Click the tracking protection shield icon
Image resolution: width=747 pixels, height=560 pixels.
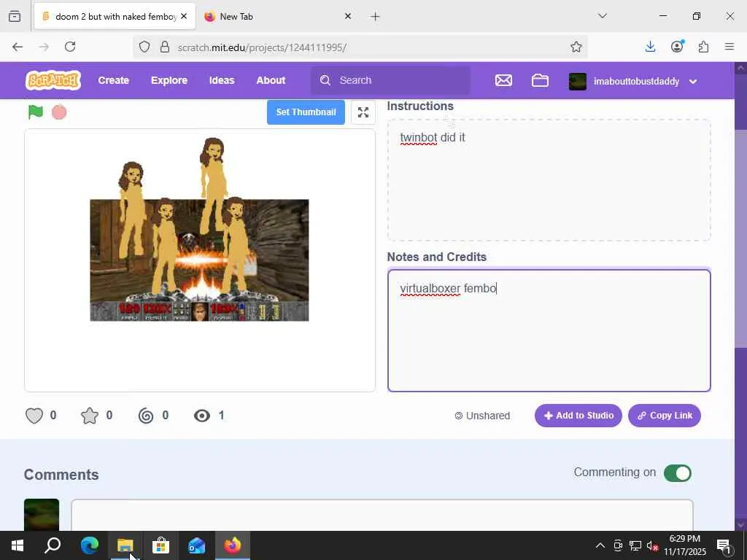144,47
